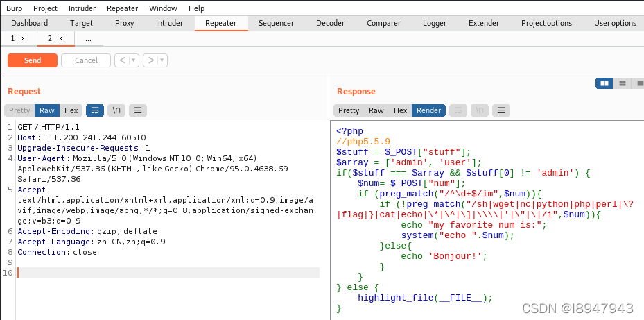Click the Connection: close header line

point(57,252)
